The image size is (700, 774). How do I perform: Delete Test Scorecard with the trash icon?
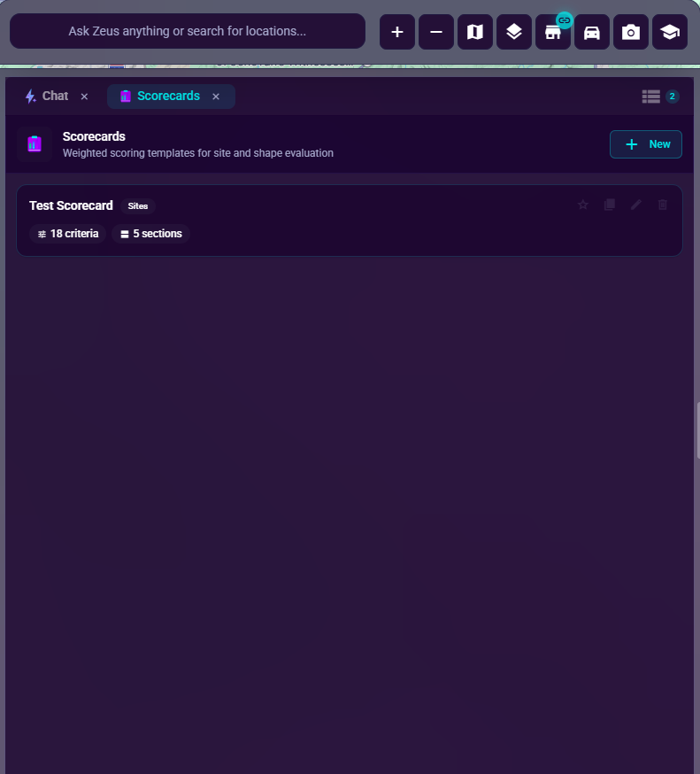tap(663, 205)
